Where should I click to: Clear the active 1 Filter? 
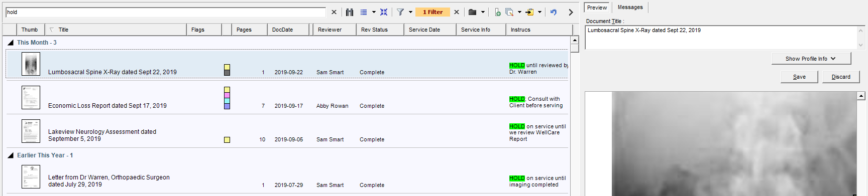pyautogui.click(x=457, y=12)
